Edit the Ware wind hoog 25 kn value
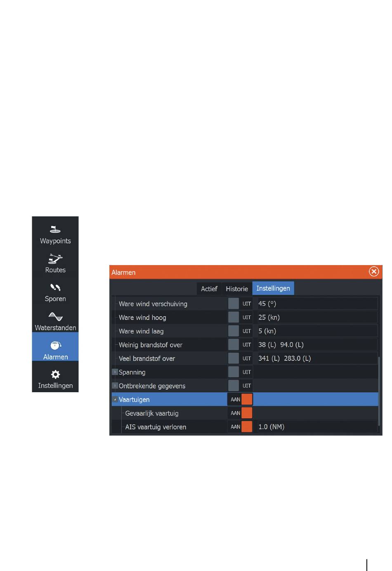The height and width of the screenshot is (571, 392). [317, 317]
